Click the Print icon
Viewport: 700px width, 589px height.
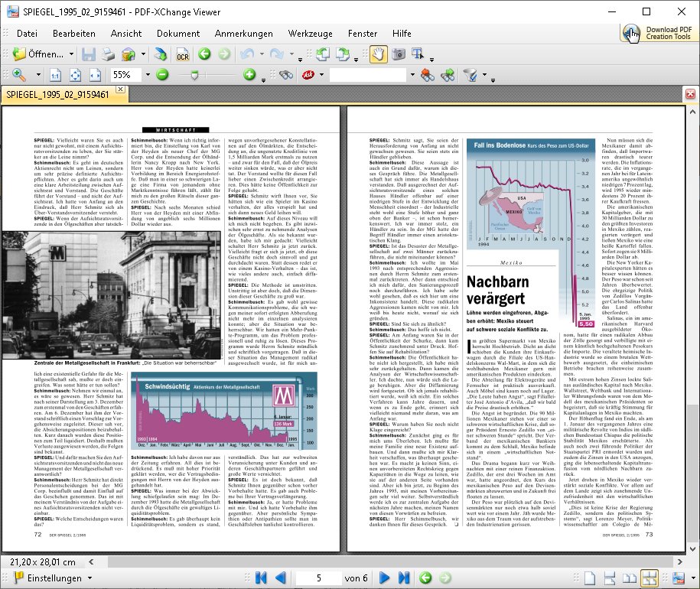(x=109, y=54)
